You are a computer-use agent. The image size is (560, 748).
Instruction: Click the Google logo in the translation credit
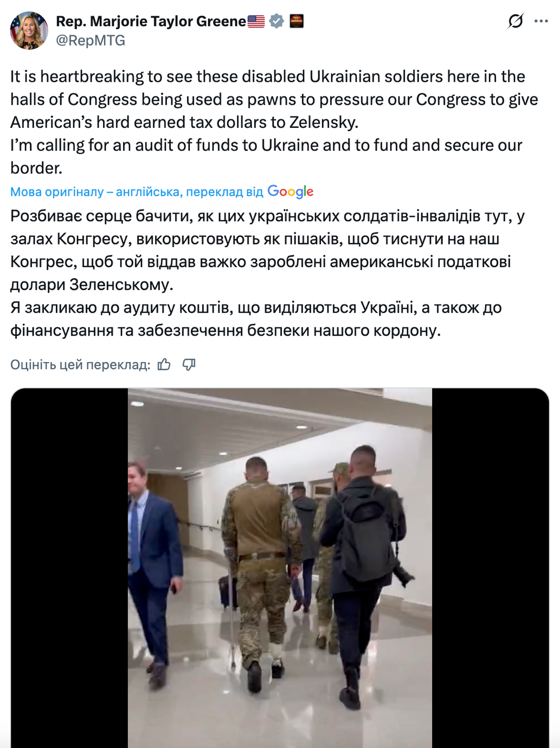(291, 191)
